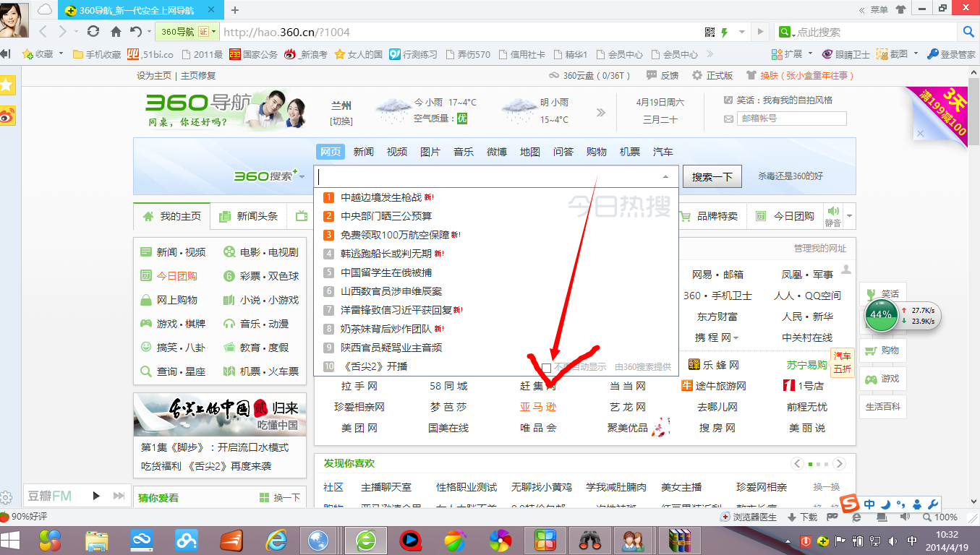Open 360云盘 cloud storage

tap(579, 74)
